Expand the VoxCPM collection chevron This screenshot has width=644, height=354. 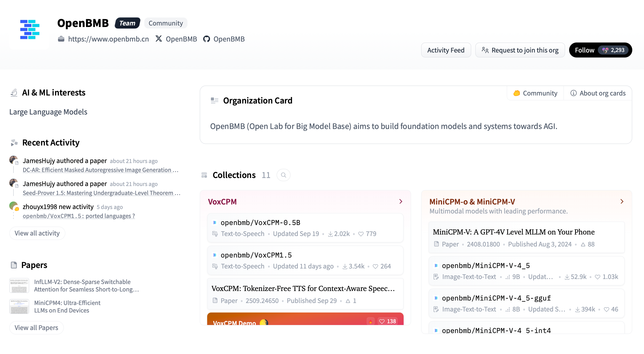(x=401, y=201)
